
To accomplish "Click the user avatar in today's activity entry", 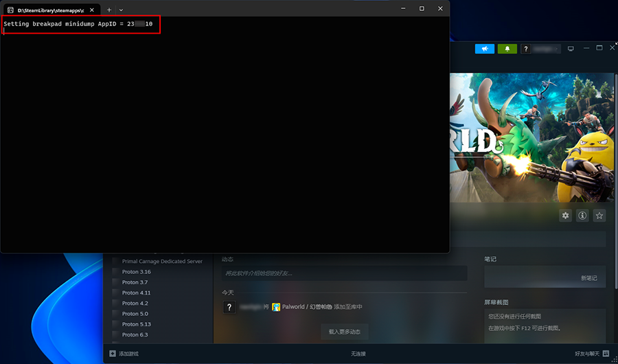I will 229,307.
